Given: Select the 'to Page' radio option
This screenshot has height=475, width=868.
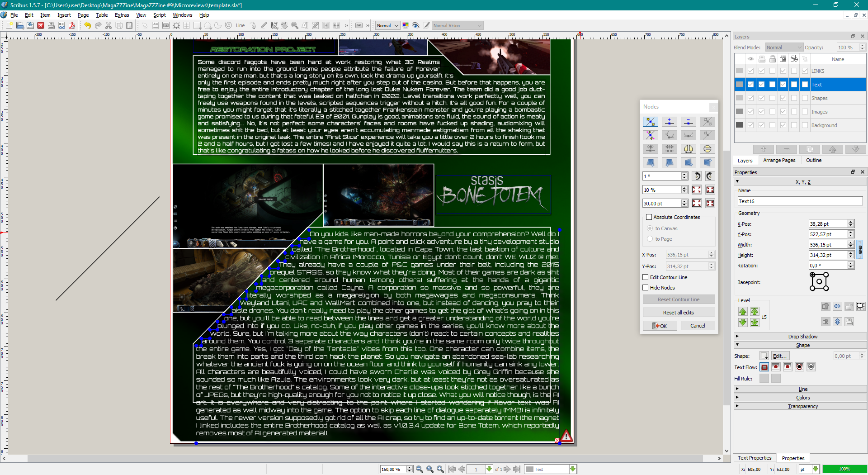Looking at the screenshot, I should (650, 239).
